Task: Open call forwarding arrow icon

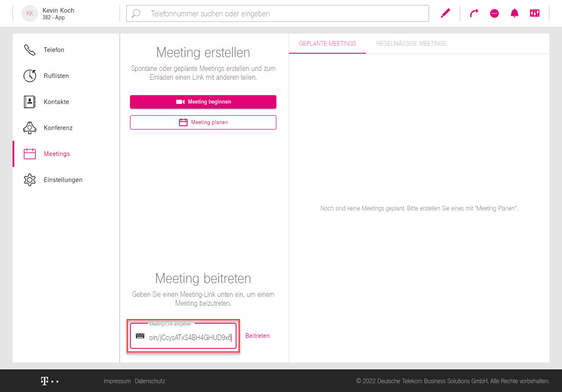Action: coord(474,13)
